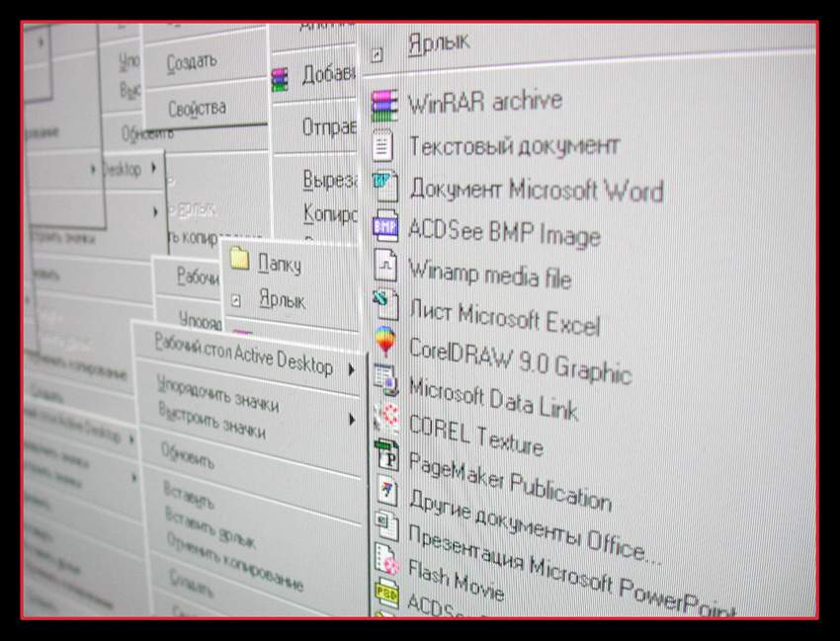Click the PageMaker Publication P icon

pyautogui.click(x=386, y=454)
